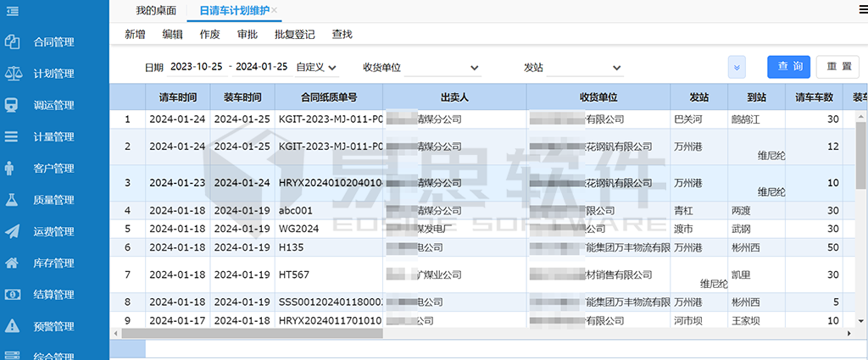
Task: Select the 调运管理 train icon
Action: pyautogui.click(x=13, y=105)
